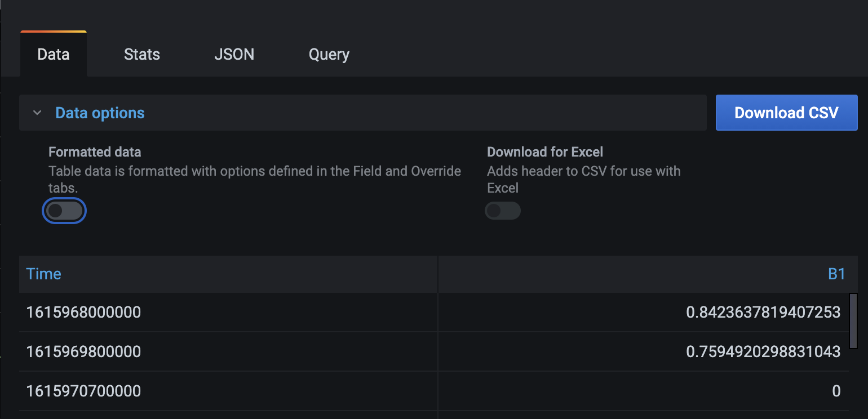Expand Data options to show more settings
The image size is (868, 419).
point(37,113)
